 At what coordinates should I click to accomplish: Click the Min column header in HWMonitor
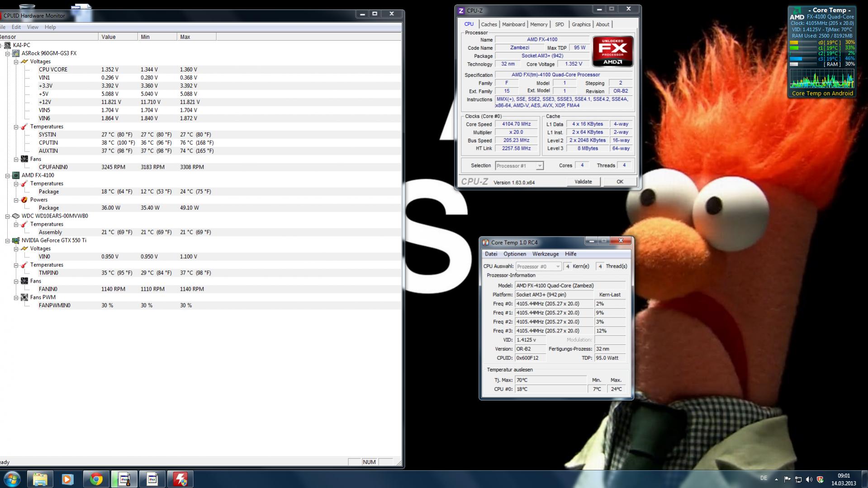coord(157,37)
